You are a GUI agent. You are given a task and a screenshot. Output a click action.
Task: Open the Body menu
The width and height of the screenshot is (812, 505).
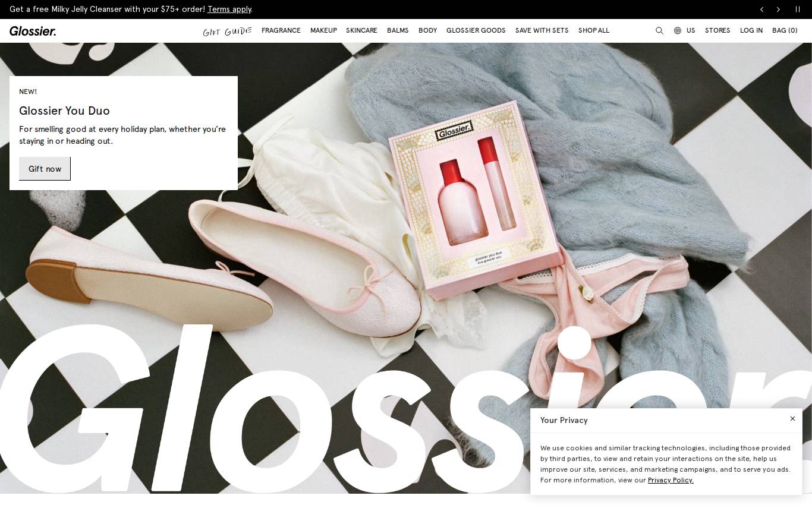pos(427,31)
